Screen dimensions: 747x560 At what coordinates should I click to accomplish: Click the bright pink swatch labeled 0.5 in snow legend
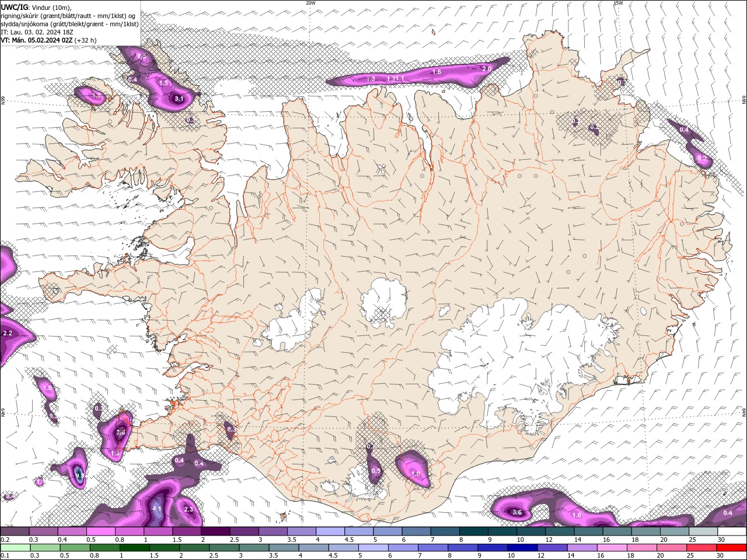click(101, 531)
